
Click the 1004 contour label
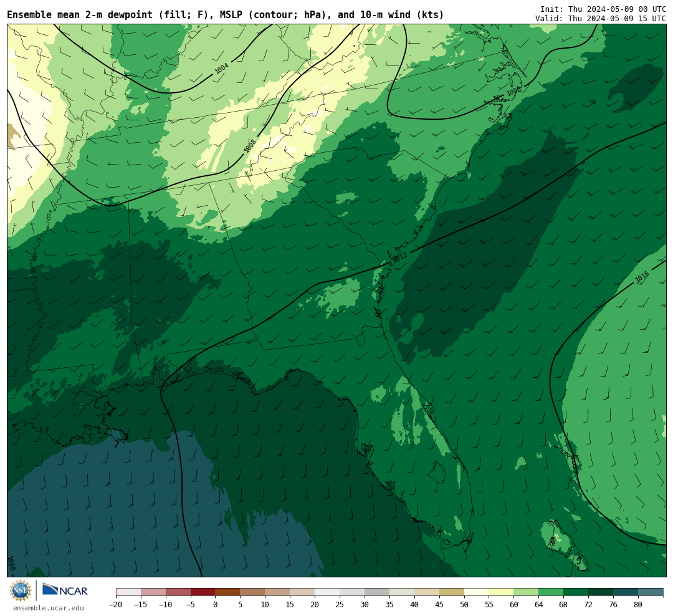[221, 69]
